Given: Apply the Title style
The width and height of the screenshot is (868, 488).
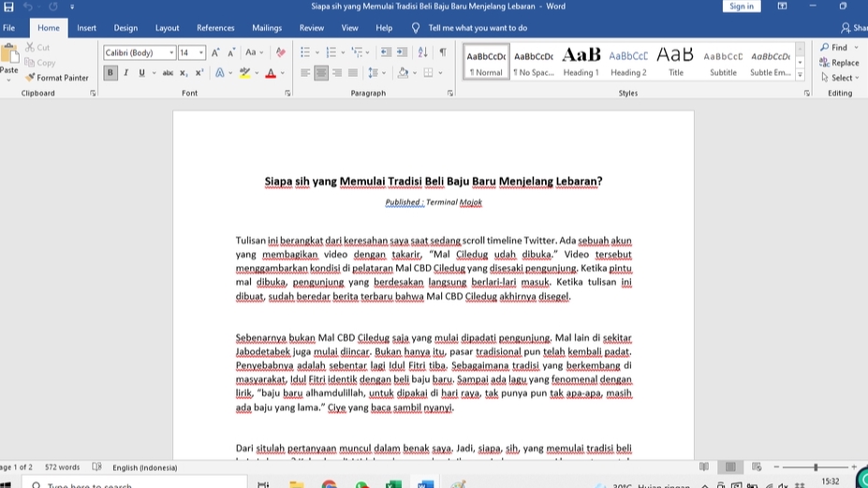Looking at the screenshot, I should [675, 62].
